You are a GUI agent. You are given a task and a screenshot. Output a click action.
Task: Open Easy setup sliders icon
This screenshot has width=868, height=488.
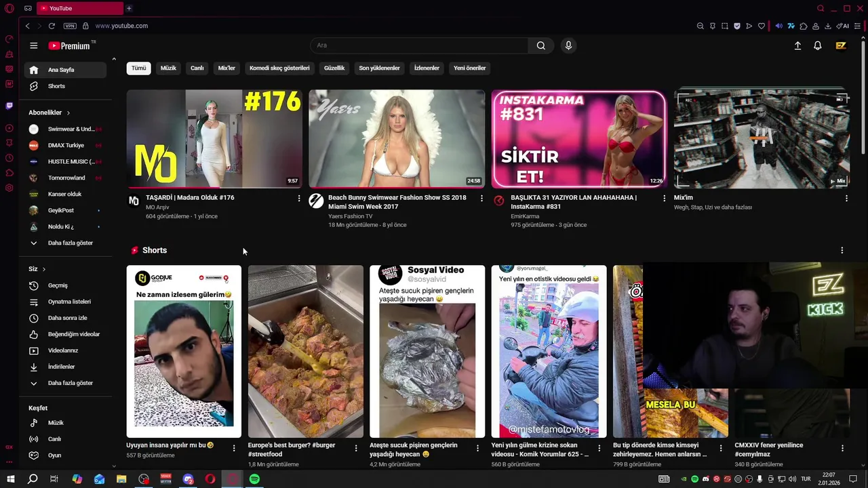click(859, 26)
